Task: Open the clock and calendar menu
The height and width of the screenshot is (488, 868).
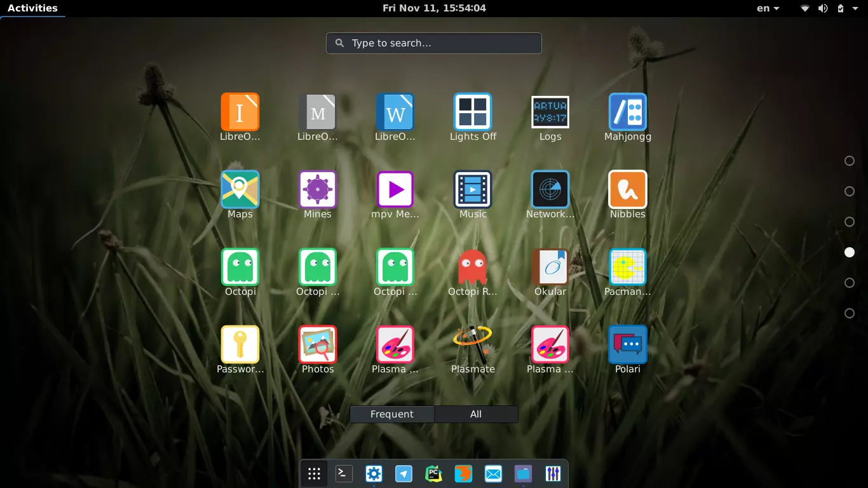Action: click(434, 8)
